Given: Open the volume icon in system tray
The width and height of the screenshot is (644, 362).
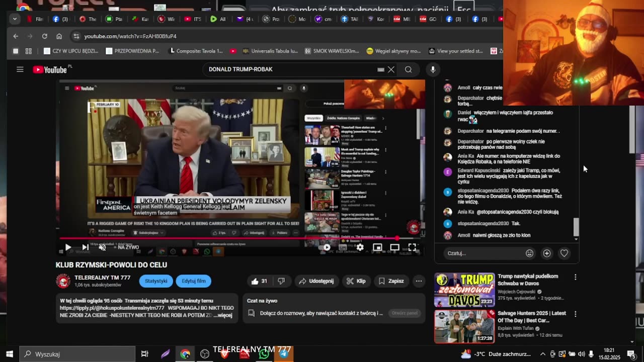Looking at the screenshot, I should (581, 354).
